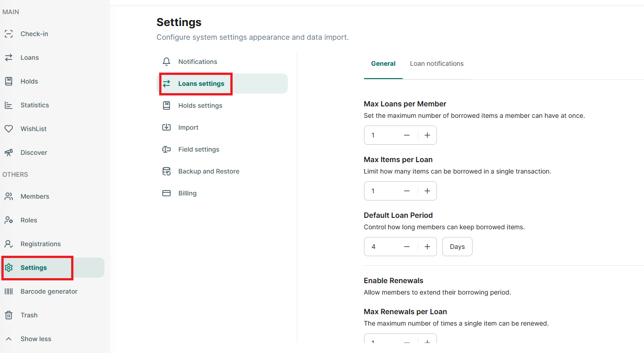Viewport: 644px width, 353px height.
Task: View the Statistics chart icon
Action: [x=9, y=105]
